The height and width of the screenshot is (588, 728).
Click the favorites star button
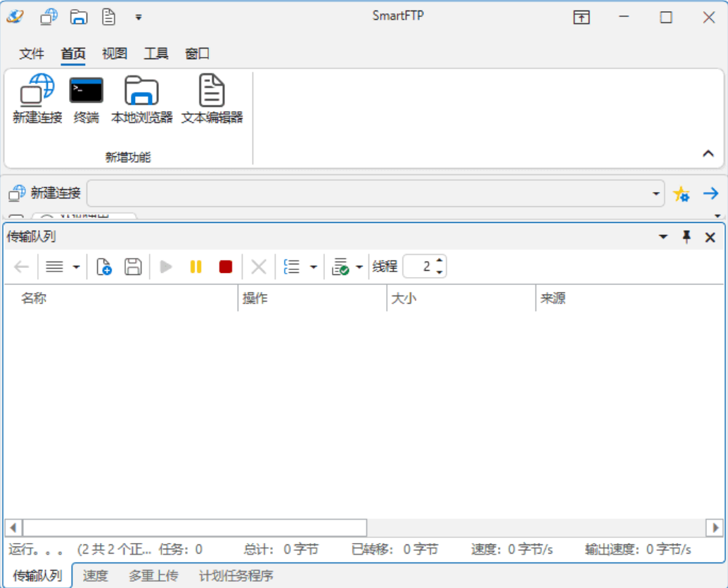[681, 192]
